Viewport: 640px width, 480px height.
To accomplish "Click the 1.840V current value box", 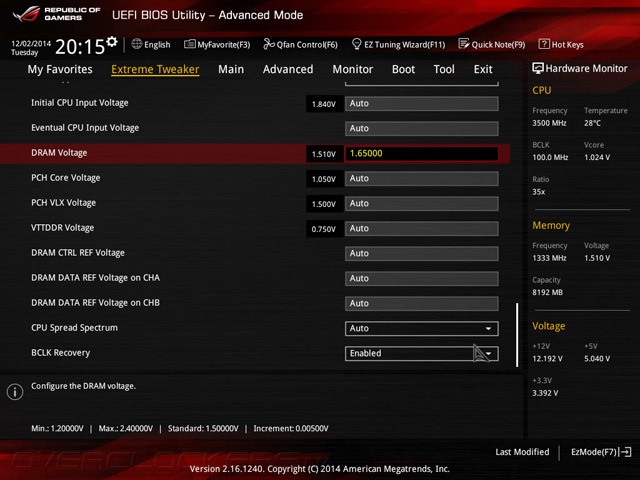I will [324, 104].
